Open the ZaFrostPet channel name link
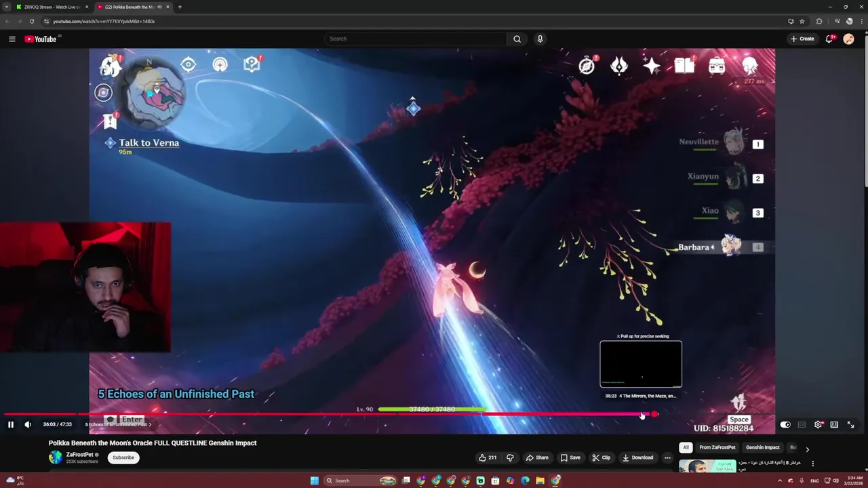The image size is (868, 488). click(x=80, y=455)
